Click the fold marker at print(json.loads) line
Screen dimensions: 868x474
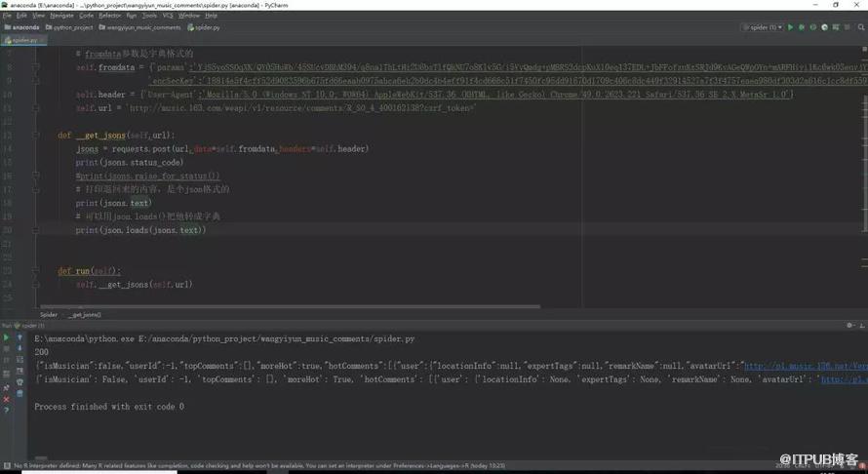[x=36, y=230]
